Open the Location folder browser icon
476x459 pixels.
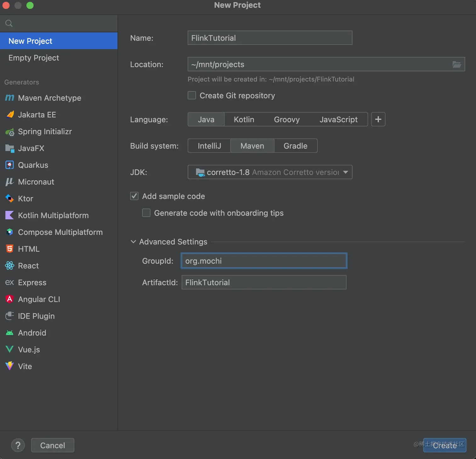[456, 64]
